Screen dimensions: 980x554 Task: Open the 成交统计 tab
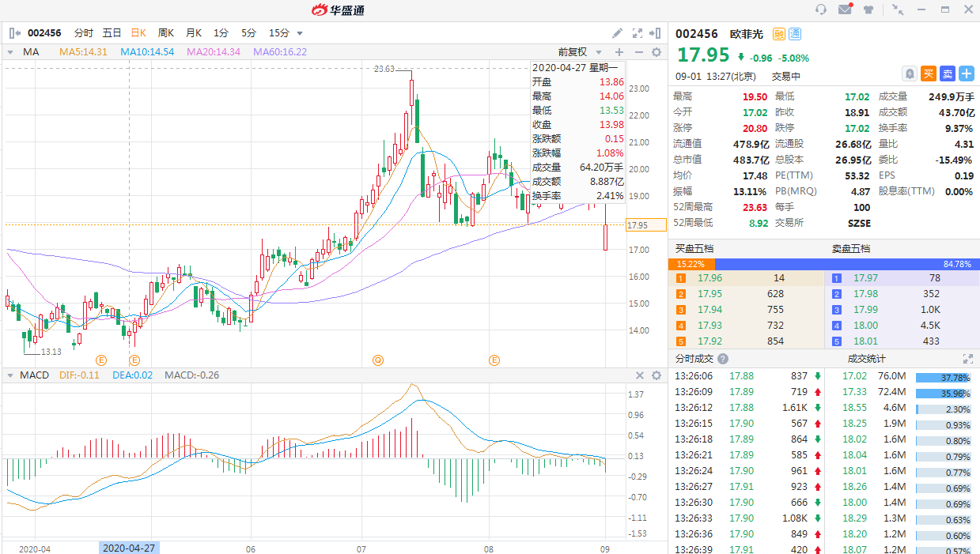point(867,359)
